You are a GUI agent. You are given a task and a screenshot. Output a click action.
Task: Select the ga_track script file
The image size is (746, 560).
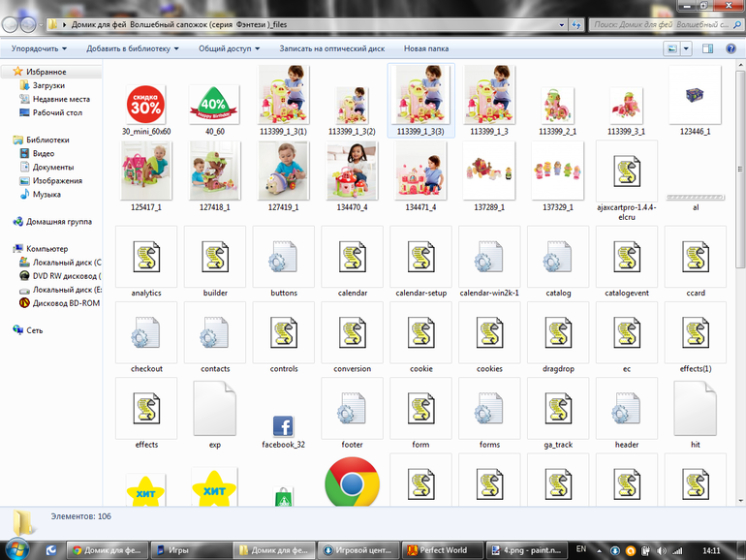[x=558, y=408]
